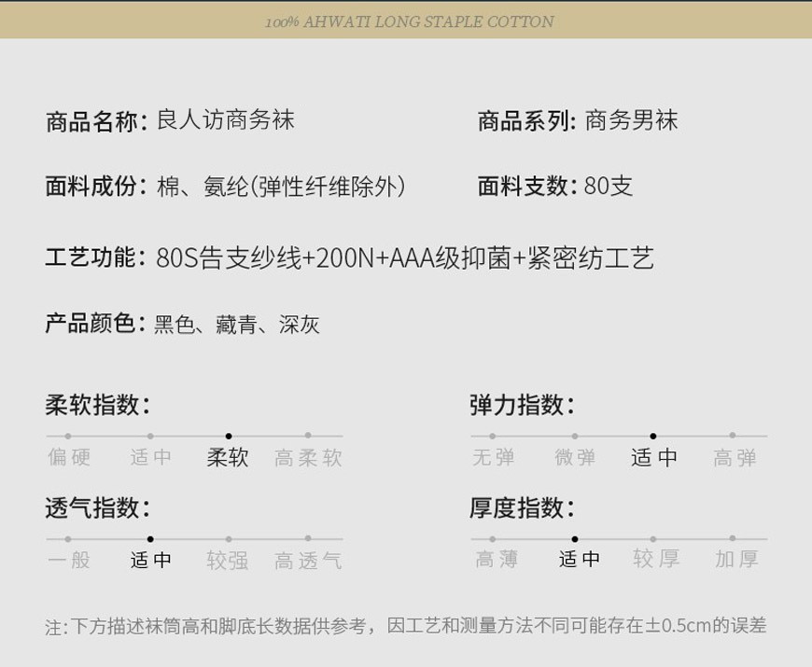This screenshot has width=812, height=667.
Task: Click the '较强' option on breathability scale
Action: [228, 561]
